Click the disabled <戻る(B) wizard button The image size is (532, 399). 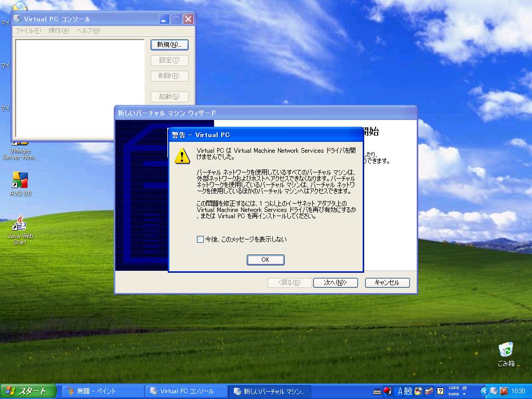coord(289,283)
